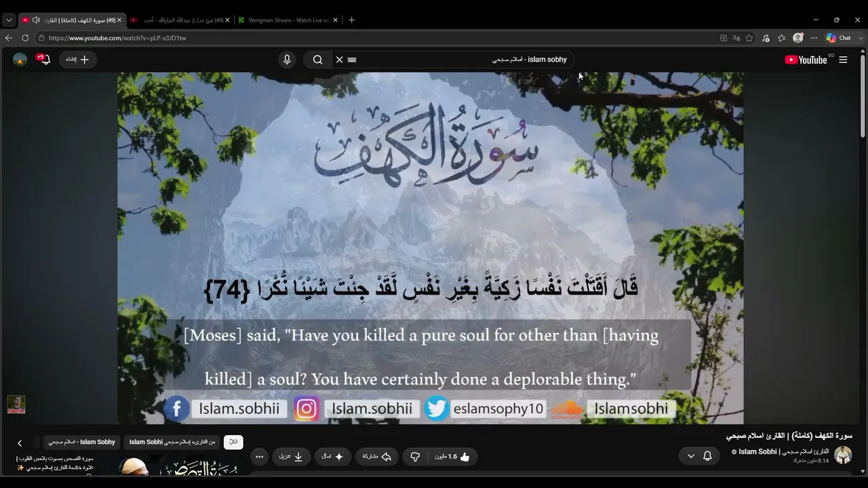868x488 pixels.
Task: Click the Share (مشاركة) button
Action: pos(376,457)
